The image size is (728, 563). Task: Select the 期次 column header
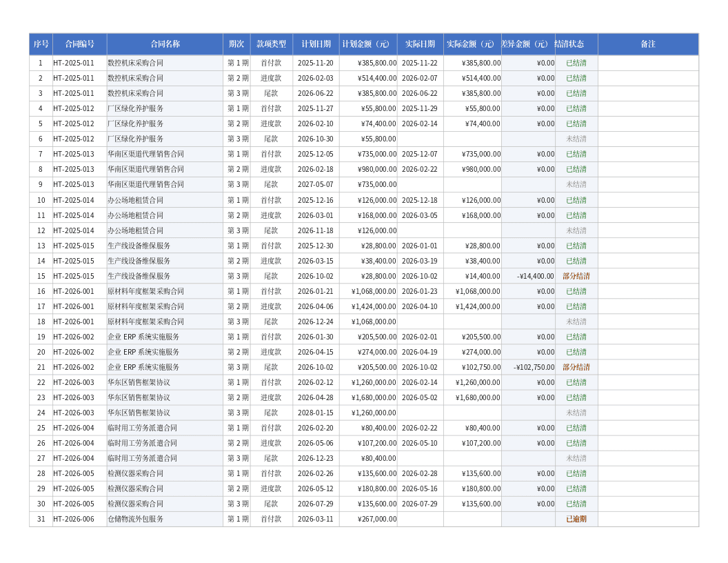pyautogui.click(x=236, y=44)
